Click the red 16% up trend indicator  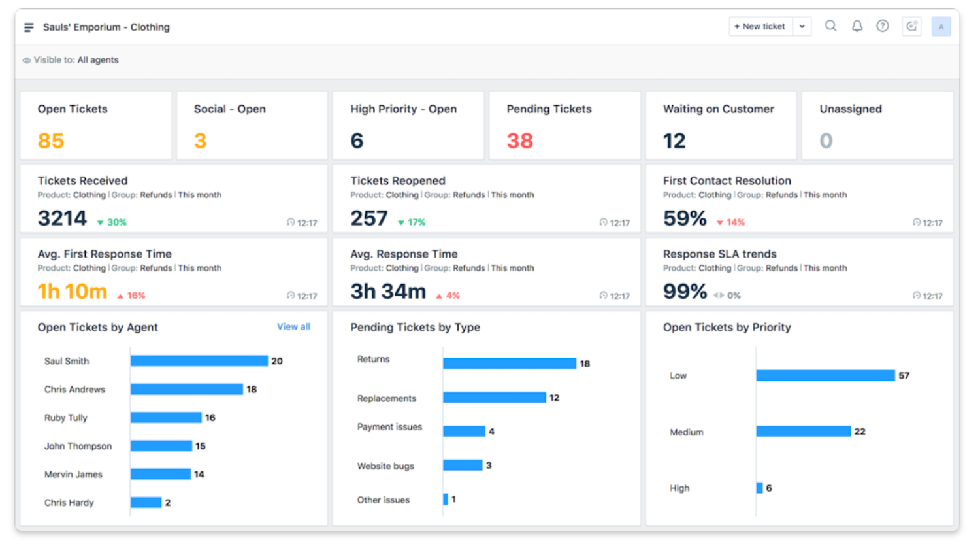(x=131, y=296)
